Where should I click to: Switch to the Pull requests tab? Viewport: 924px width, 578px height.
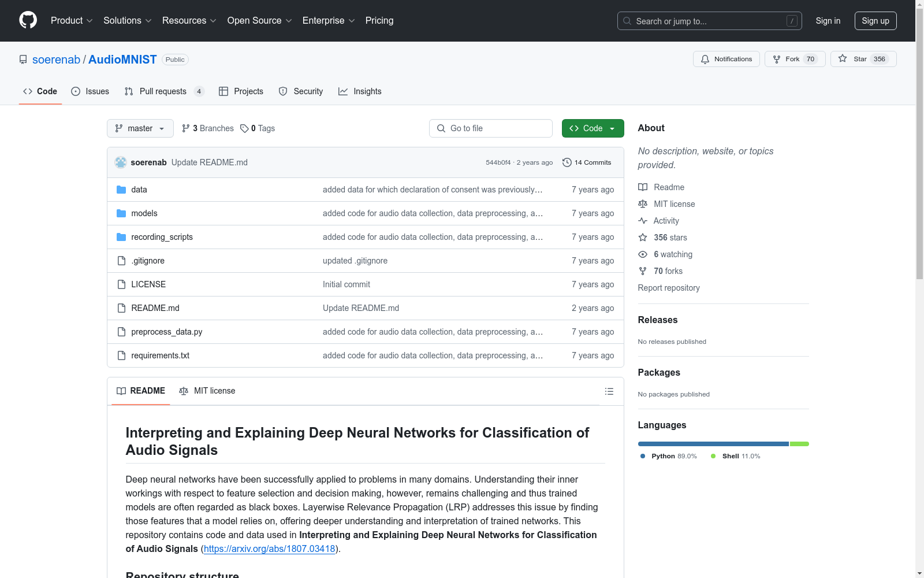coord(165,91)
